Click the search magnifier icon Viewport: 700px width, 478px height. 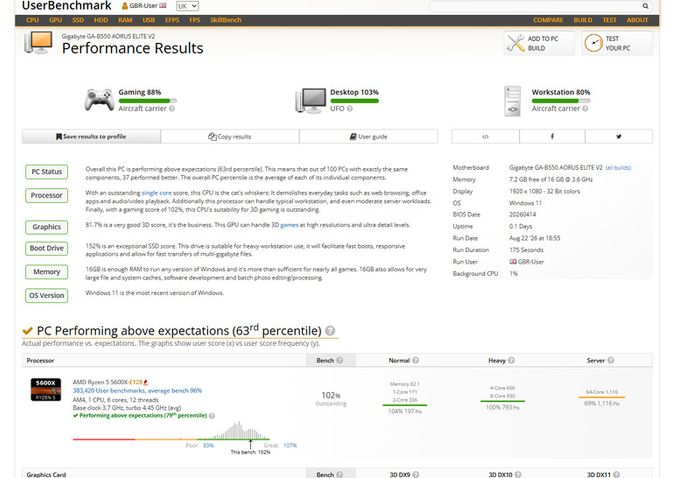pos(645,6)
